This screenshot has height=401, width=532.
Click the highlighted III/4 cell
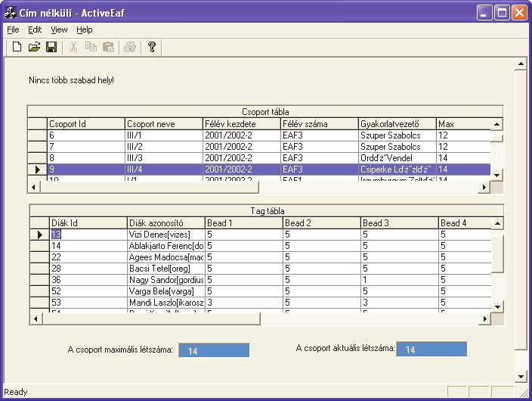click(x=163, y=169)
